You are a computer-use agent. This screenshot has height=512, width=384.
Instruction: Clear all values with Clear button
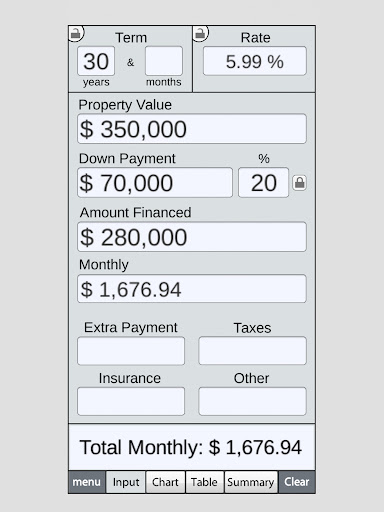(297, 482)
